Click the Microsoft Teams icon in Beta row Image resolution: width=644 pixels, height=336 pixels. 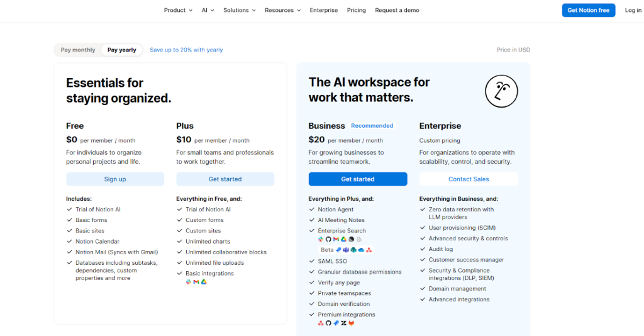click(x=346, y=250)
